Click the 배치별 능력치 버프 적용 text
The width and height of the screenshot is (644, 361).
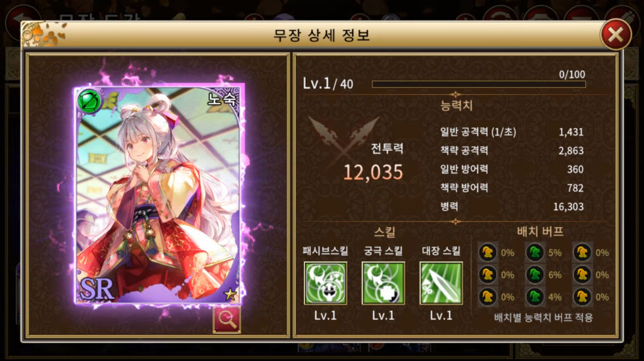(543, 318)
